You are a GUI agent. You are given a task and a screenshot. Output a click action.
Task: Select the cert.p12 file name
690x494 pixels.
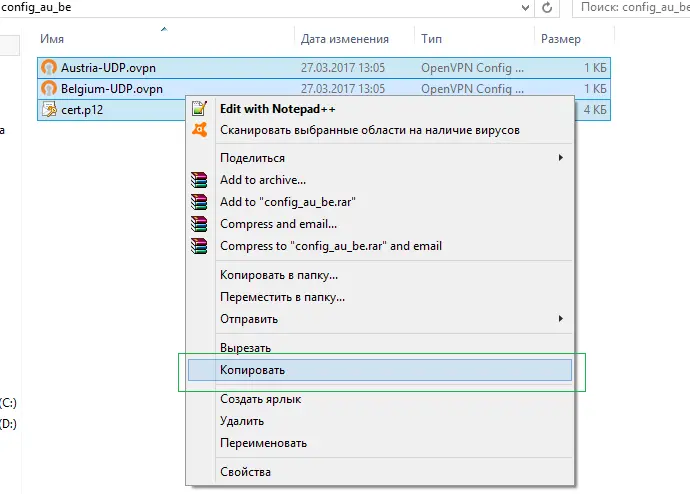click(82, 110)
